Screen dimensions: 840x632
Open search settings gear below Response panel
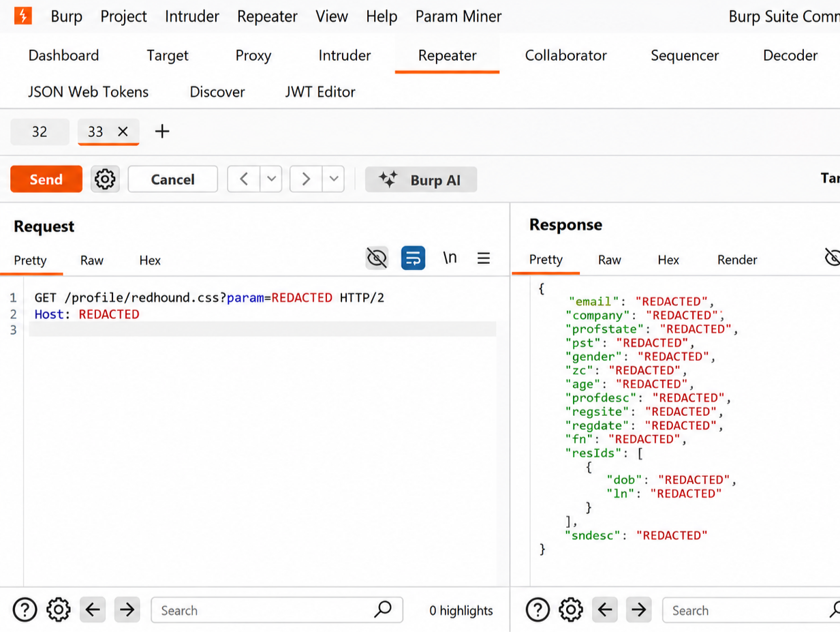pos(571,610)
